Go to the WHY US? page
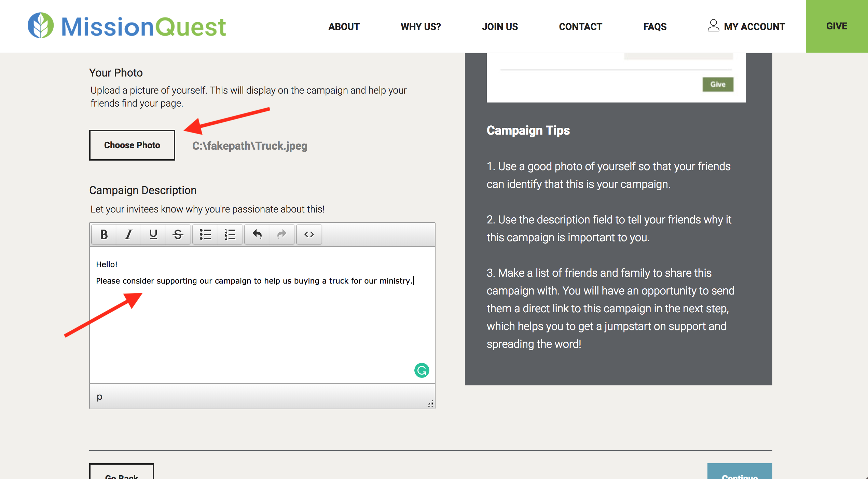Screen dimensions: 868x479 (x=421, y=27)
